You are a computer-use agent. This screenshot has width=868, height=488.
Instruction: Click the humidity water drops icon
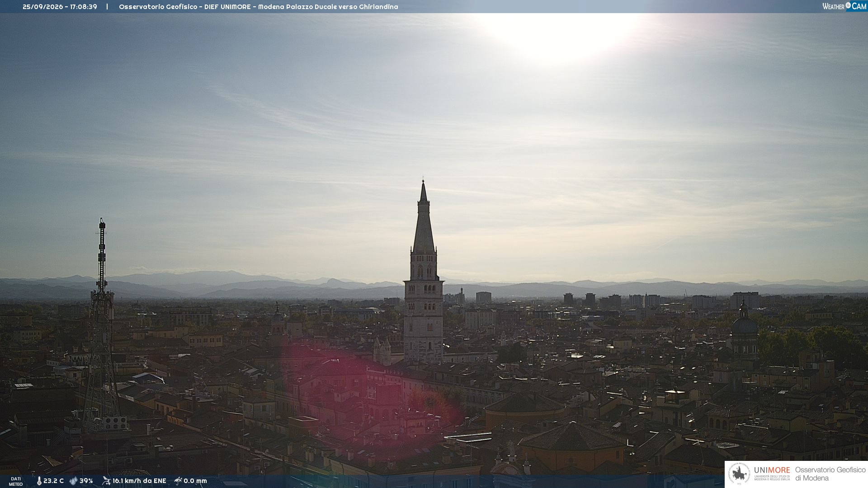[x=73, y=481]
